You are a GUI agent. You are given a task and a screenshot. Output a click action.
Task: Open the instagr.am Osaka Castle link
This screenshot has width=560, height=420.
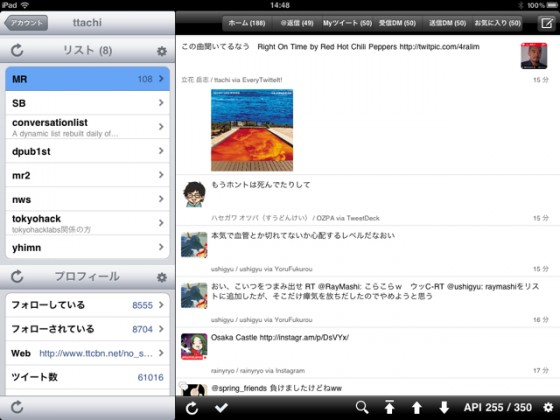click(304, 338)
